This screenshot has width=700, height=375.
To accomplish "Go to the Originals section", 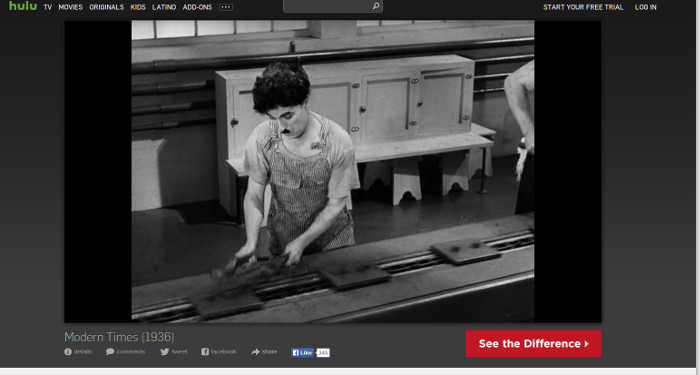I will (x=107, y=7).
